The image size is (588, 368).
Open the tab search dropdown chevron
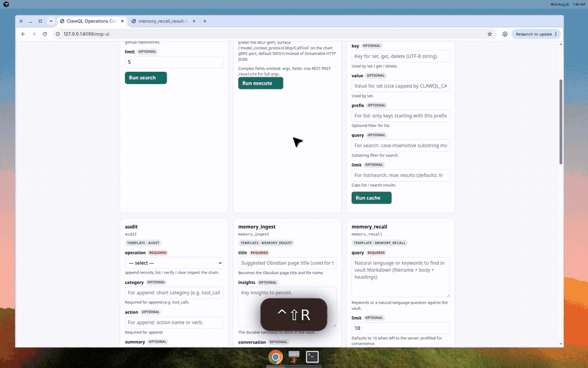pos(51,21)
